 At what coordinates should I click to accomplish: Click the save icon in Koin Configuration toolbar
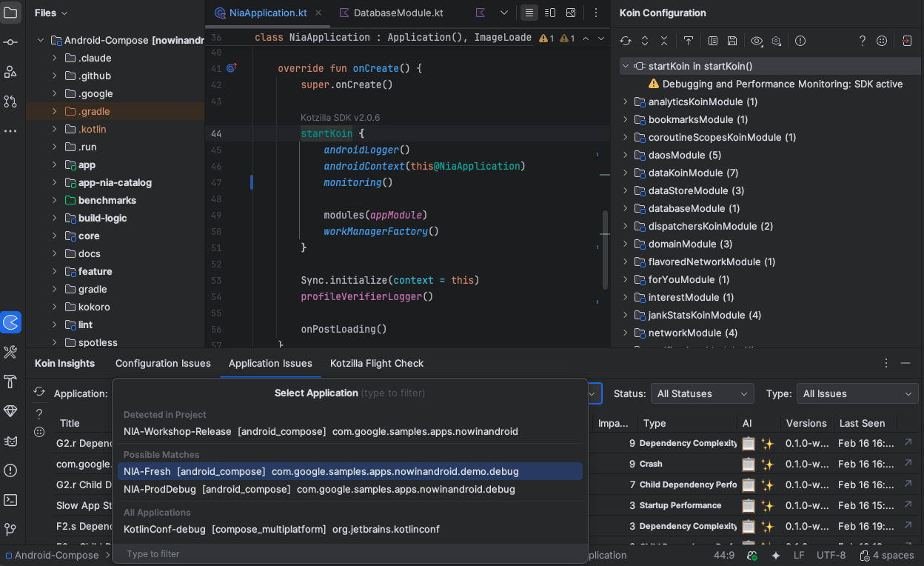(732, 41)
